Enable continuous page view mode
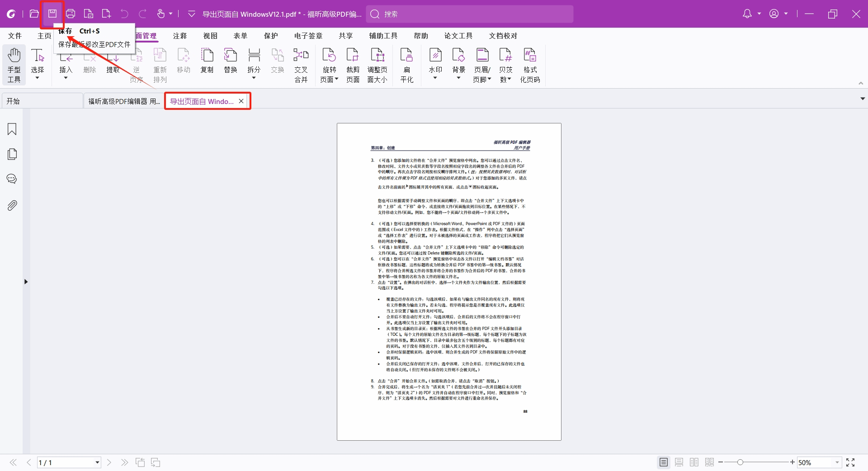Image resolution: width=868 pixels, height=471 pixels. click(x=679, y=462)
